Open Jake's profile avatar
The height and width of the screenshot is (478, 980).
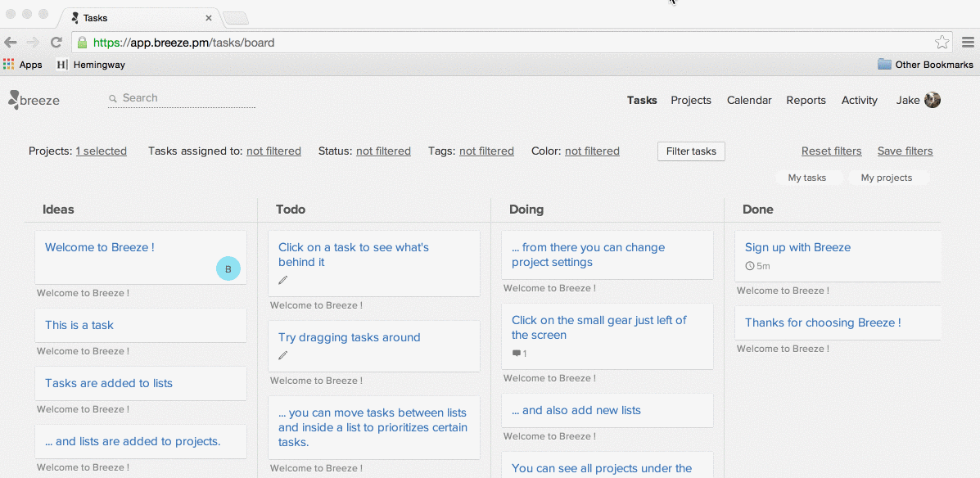tap(933, 100)
